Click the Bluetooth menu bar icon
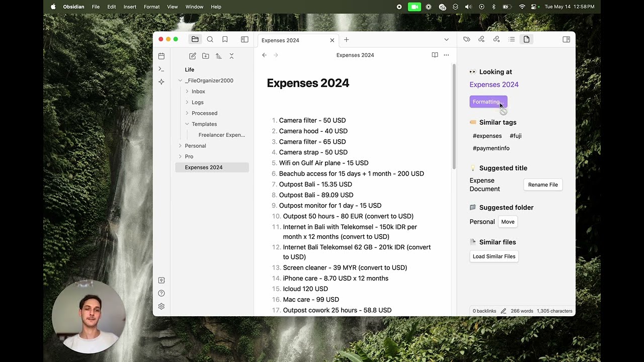644x362 pixels. pyautogui.click(x=494, y=7)
